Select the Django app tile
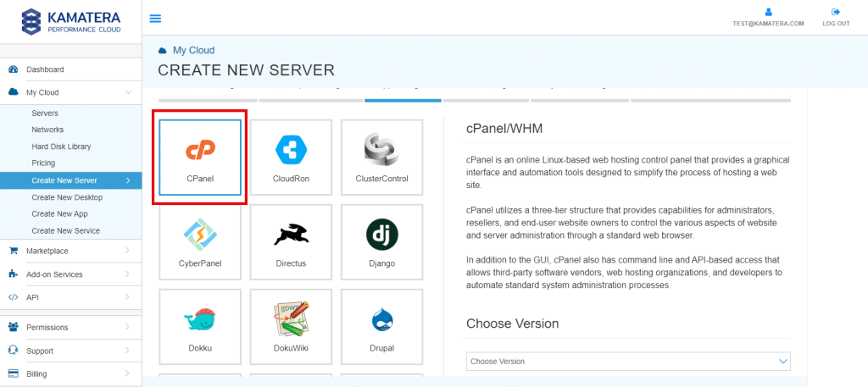 [381, 241]
